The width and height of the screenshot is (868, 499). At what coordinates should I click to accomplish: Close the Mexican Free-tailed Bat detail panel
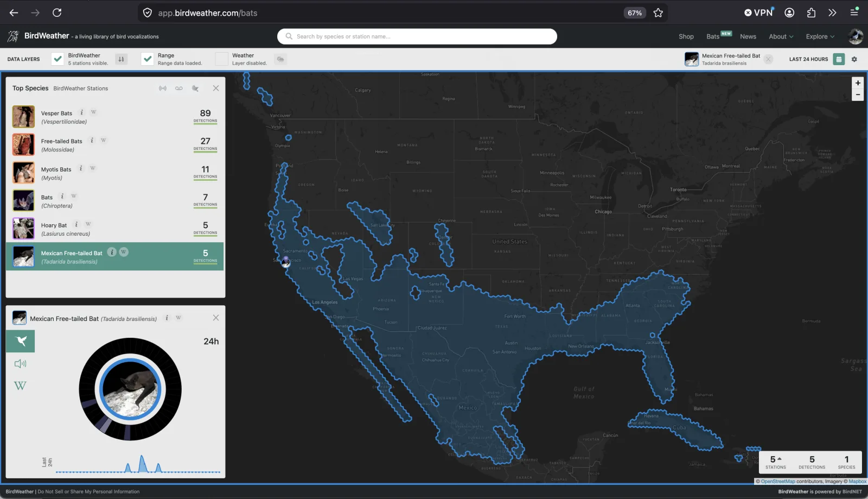216,318
